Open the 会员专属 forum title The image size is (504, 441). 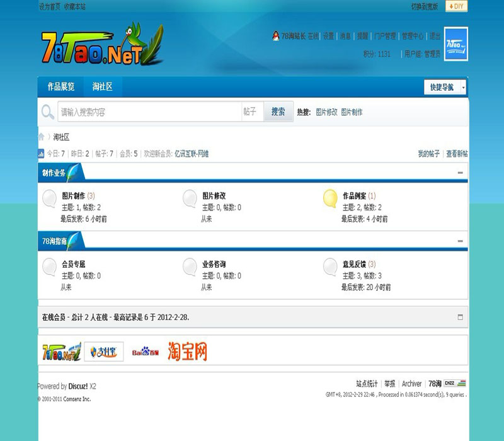74,264
